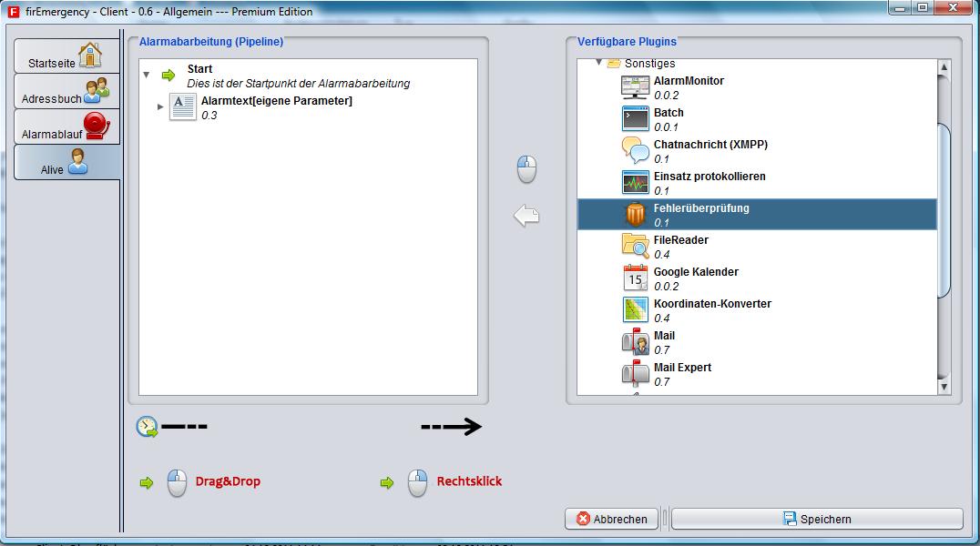Click the AlarmMonitor plugin icon
The image size is (980, 546).
pyautogui.click(x=635, y=87)
